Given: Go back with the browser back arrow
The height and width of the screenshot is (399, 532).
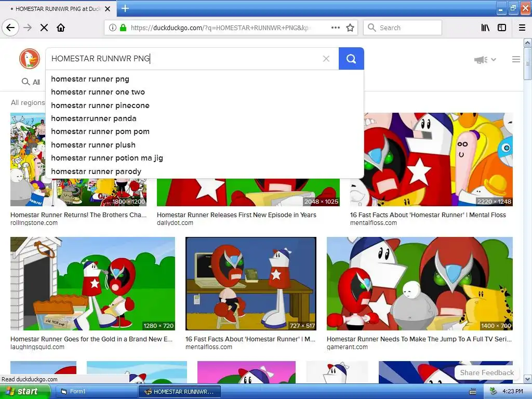Looking at the screenshot, I should coord(10,28).
